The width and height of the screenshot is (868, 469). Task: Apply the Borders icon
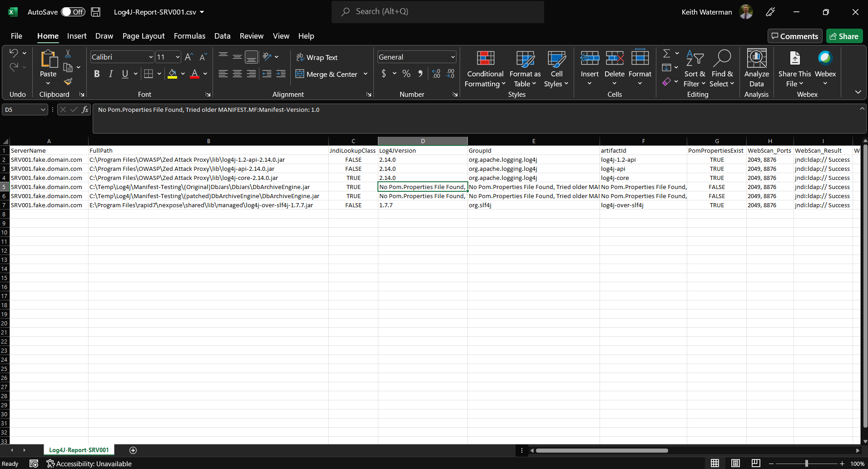click(x=149, y=74)
